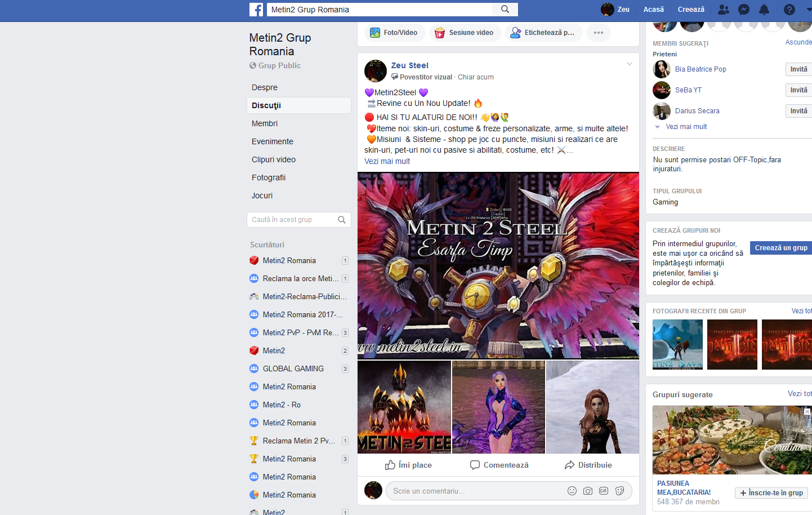Click the search magnifier button in top bar
Image resolution: width=812 pixels, height=515 pixels.
click(505, 10)
